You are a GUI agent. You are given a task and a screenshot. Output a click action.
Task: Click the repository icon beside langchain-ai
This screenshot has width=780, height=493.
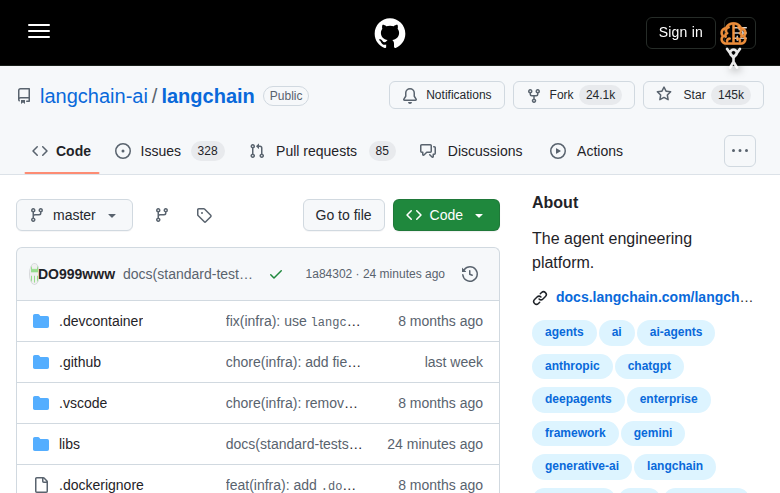(24, 96)
